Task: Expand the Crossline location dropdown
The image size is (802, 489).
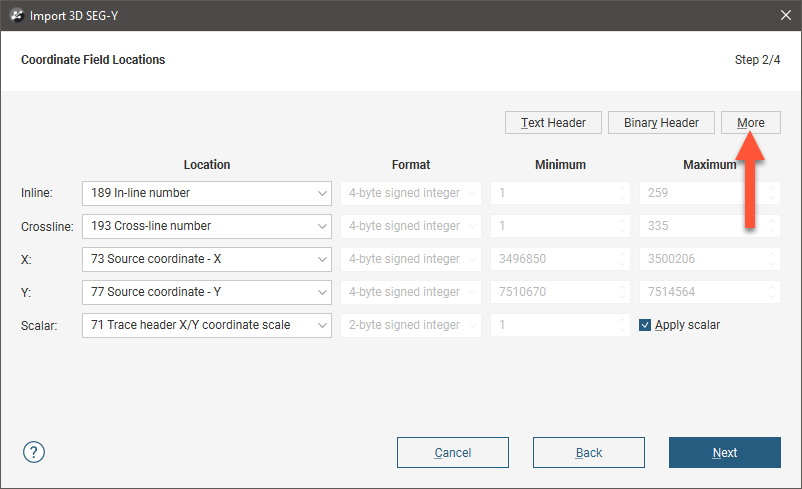Action: (206, 226)
